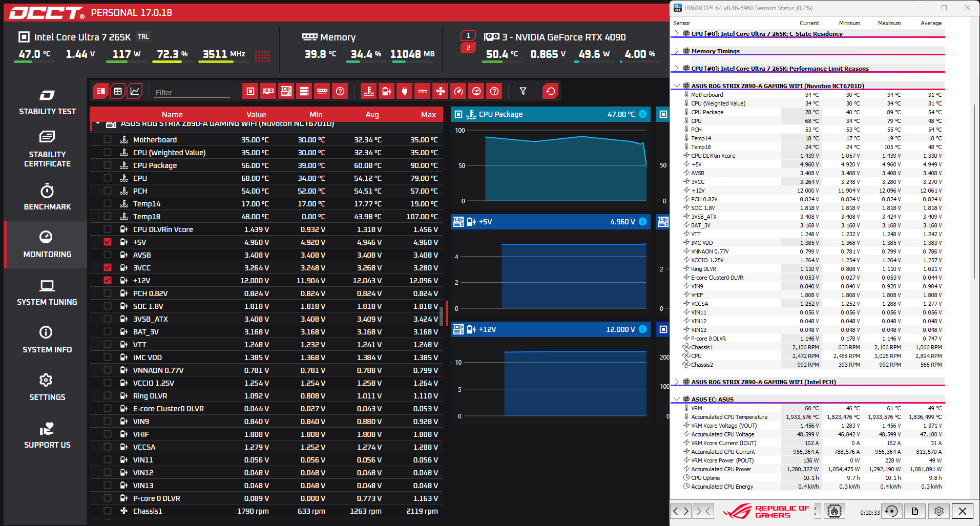Open HWiNFO logging document icon
The height and width of the screenshot is (526, 980).
[915, 511]
